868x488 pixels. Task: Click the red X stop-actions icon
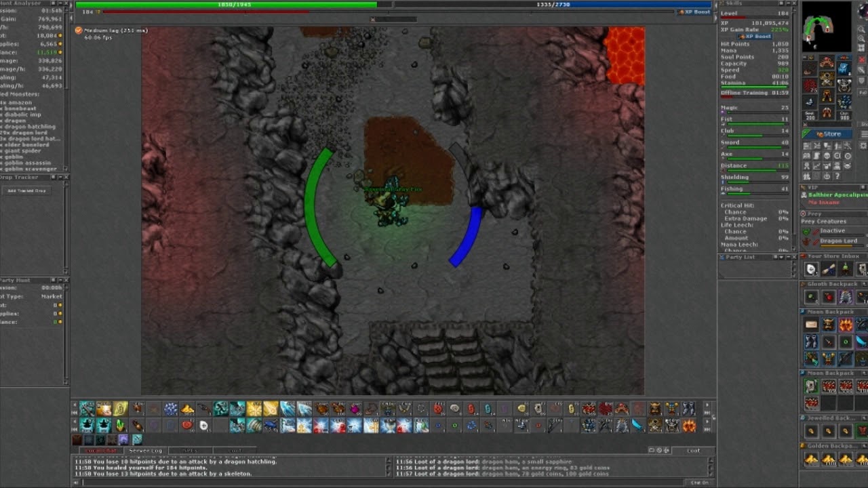coord(863,60)
